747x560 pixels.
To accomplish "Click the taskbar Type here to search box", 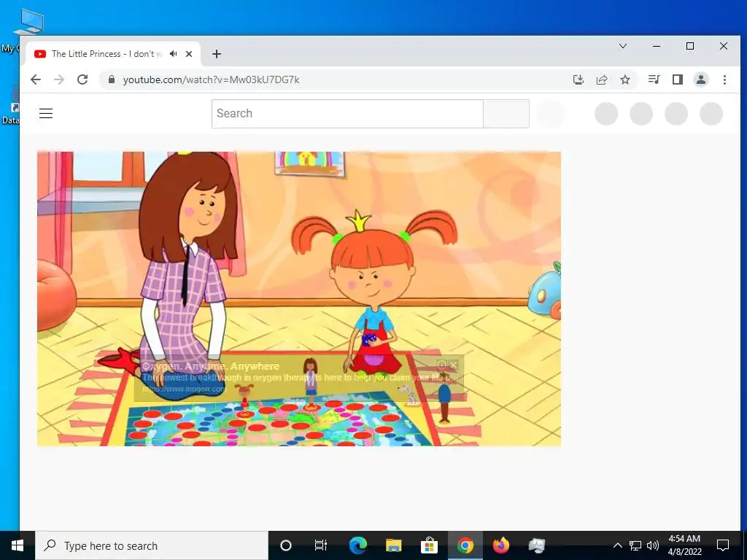I will 152,545.
